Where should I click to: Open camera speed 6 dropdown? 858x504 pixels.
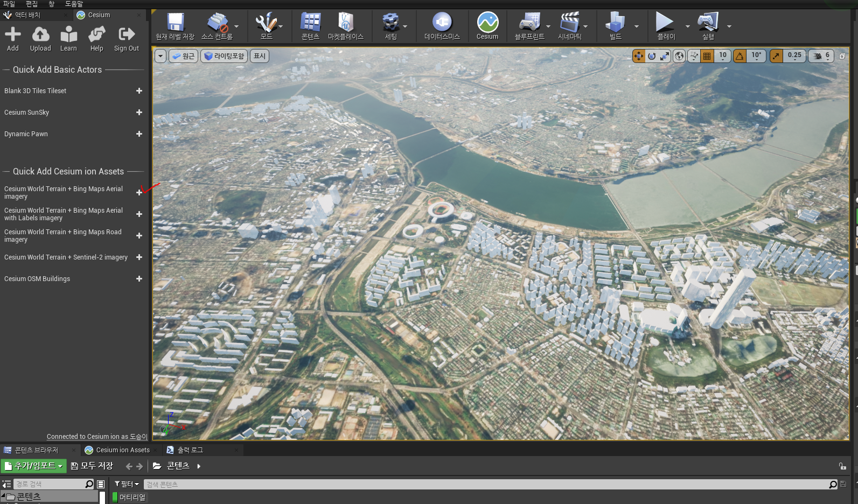pyautogui.click(x=822, y=56)
